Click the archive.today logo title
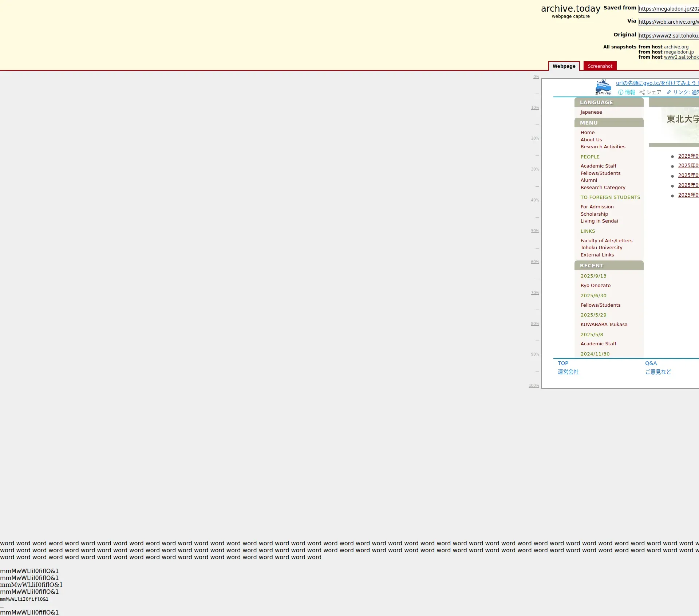 click(x=570, y=9)
